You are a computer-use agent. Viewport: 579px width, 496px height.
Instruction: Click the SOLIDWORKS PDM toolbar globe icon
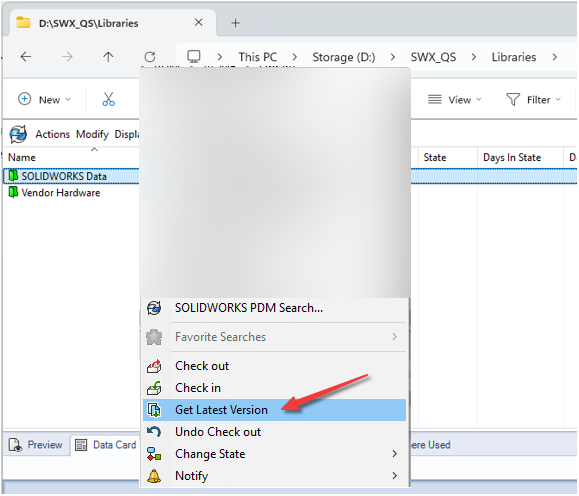[x=18, y=134]
